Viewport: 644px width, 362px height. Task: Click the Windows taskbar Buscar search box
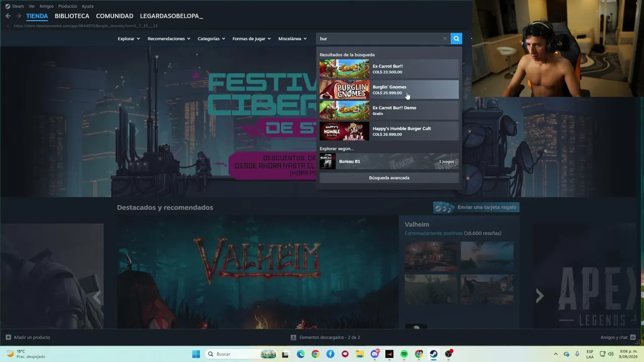(x=242, y=354)
